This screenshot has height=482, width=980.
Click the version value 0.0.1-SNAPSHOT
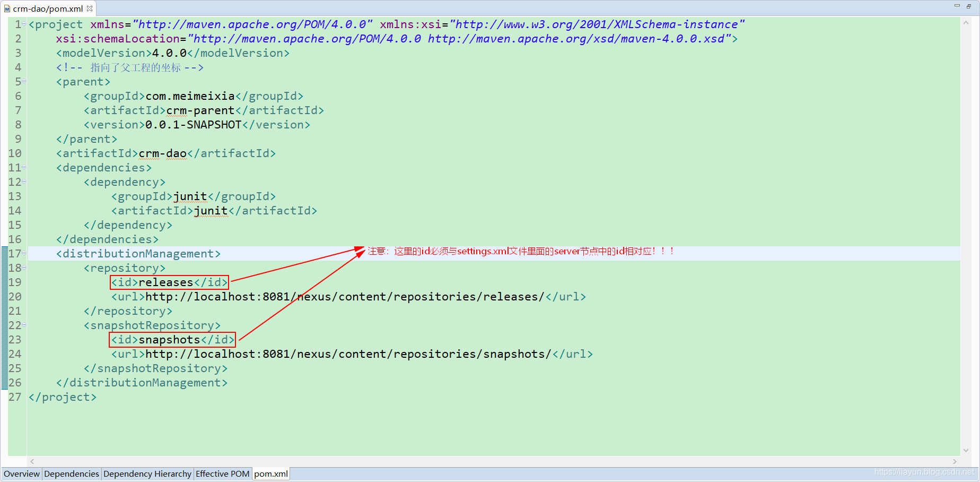193,125
